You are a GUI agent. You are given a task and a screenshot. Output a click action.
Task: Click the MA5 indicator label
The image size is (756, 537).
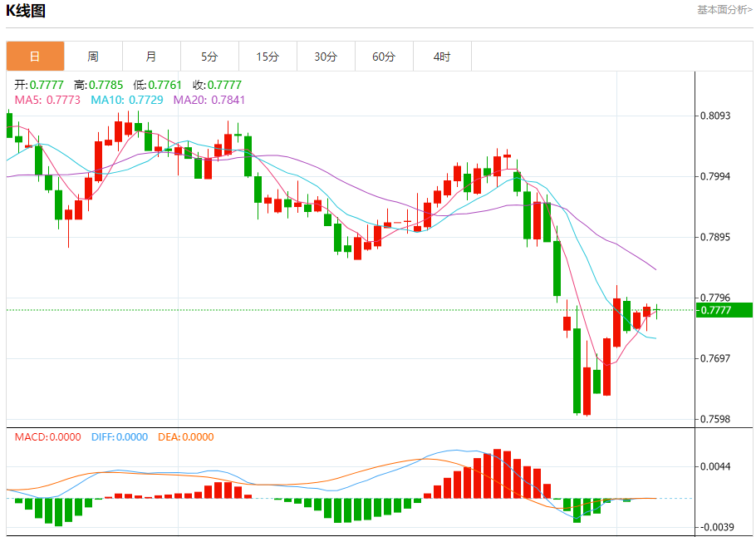[47, 100]
